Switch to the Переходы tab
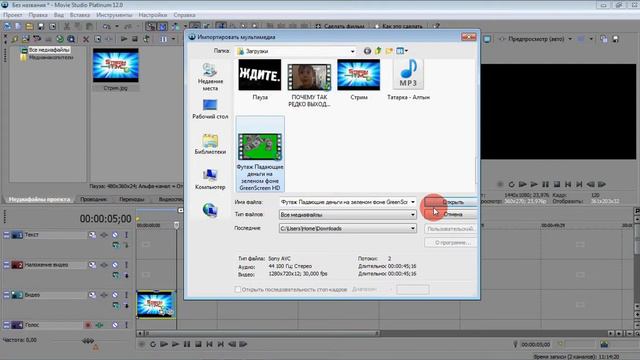 [132, 199]
